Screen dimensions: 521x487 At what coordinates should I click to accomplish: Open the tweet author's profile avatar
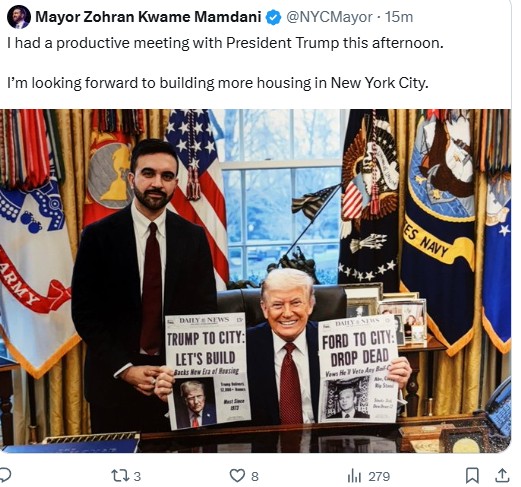(x=18, y=18)
